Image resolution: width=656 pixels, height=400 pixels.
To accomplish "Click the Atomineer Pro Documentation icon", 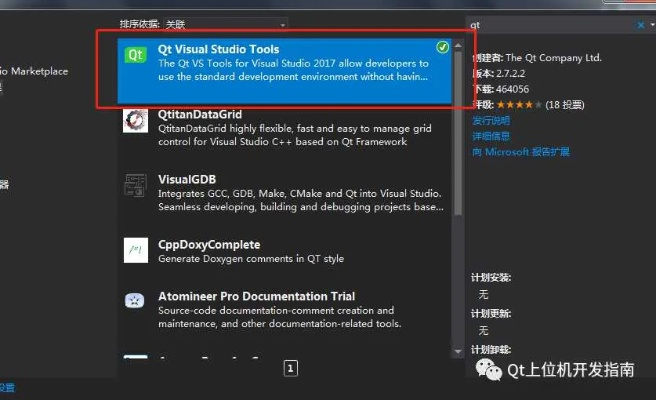I will 135,301.
